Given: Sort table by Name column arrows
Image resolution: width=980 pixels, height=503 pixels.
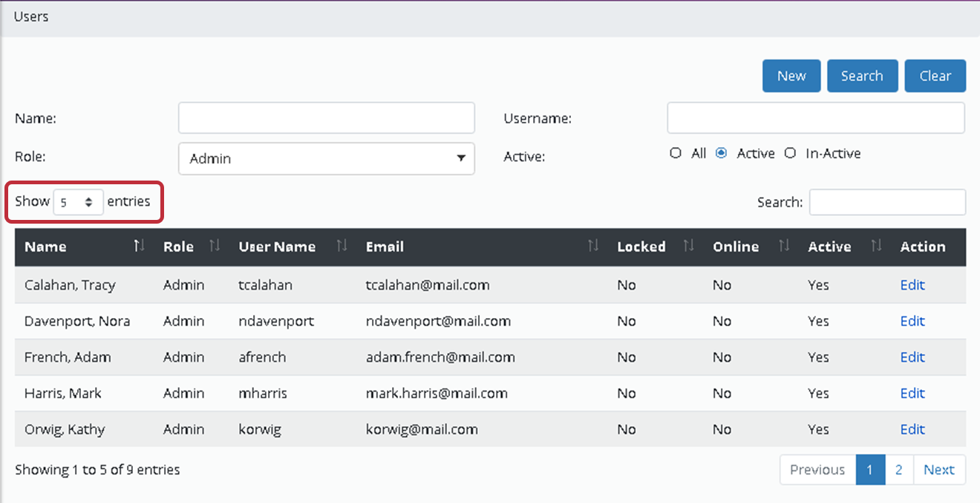Looking at the screenshot, I should pyautogui.click(x=139, y=246).
